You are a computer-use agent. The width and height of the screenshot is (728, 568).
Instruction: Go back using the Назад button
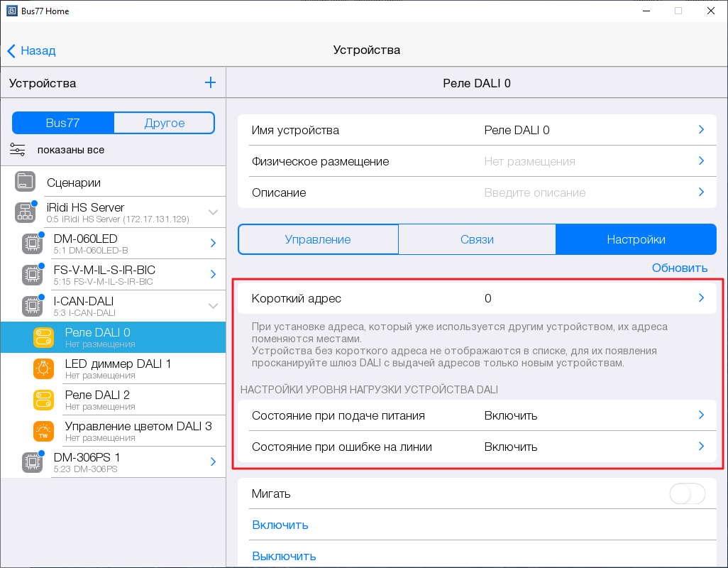point(31,50)
